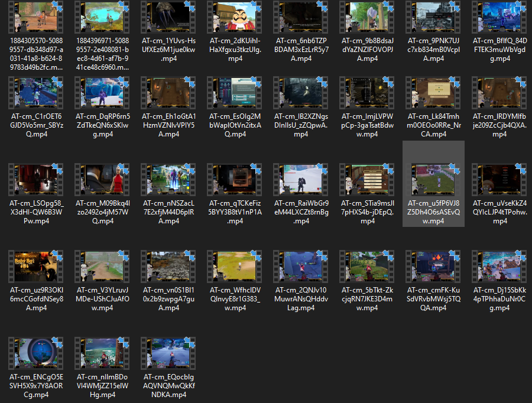Select the AT-cm_nIlmBDo video thumbnail

point(102,355)
